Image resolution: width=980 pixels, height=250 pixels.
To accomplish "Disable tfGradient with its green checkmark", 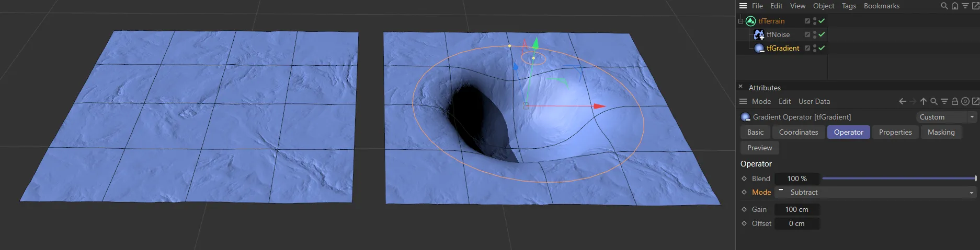I will (822, 48).
